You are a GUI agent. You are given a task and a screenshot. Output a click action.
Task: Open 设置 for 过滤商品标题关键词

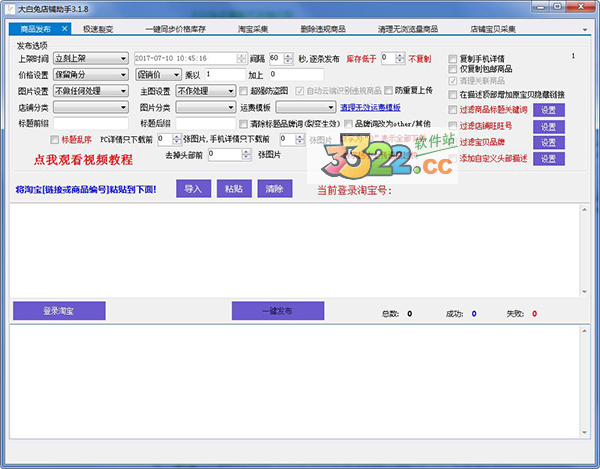point(548,111)
